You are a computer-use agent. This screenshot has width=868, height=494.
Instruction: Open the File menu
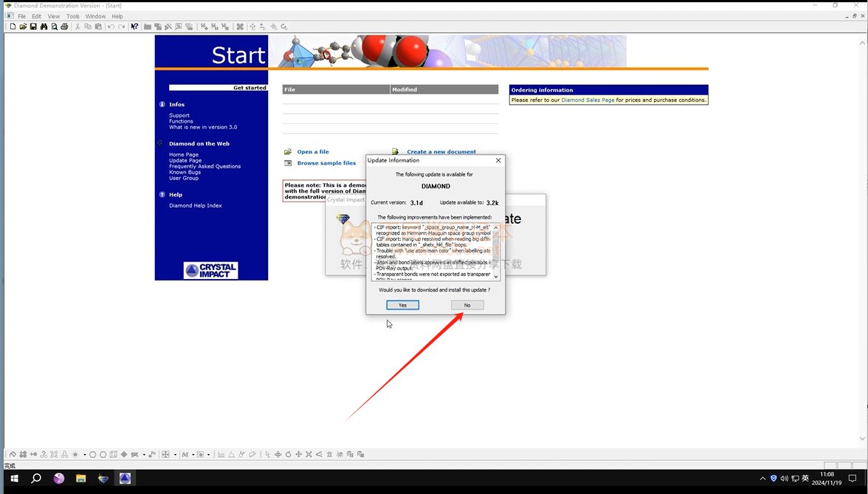[x=21, y=16]
